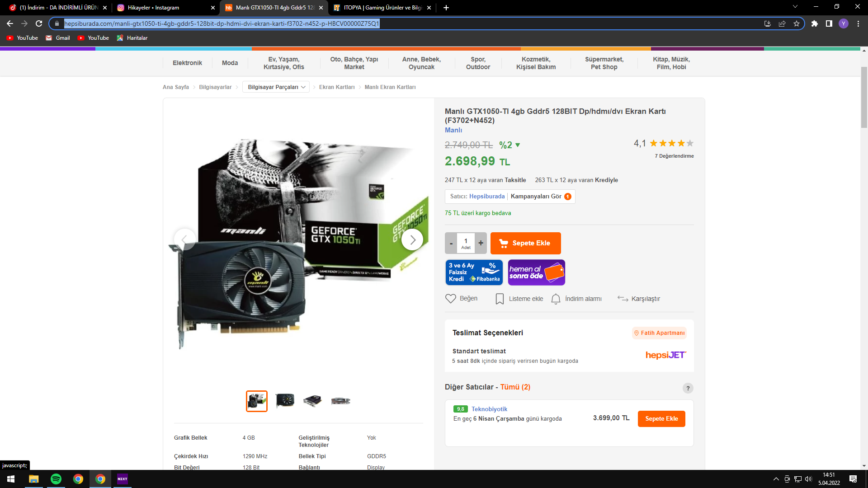The width and height of the screenshot is (868, 488).
Task: Expand the %2 discount details arrow
Action: pyautogui.click(x=518, y=145)
